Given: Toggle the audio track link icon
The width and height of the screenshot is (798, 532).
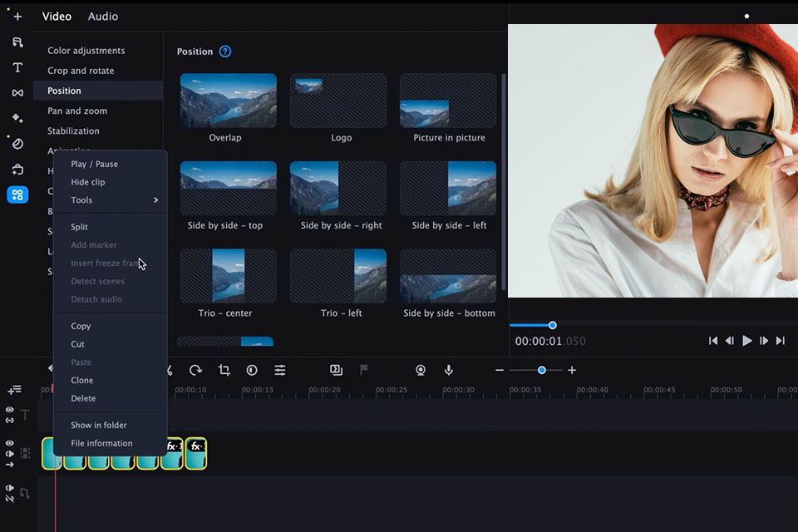Looking at the screenshot, I should coord(10,499).
